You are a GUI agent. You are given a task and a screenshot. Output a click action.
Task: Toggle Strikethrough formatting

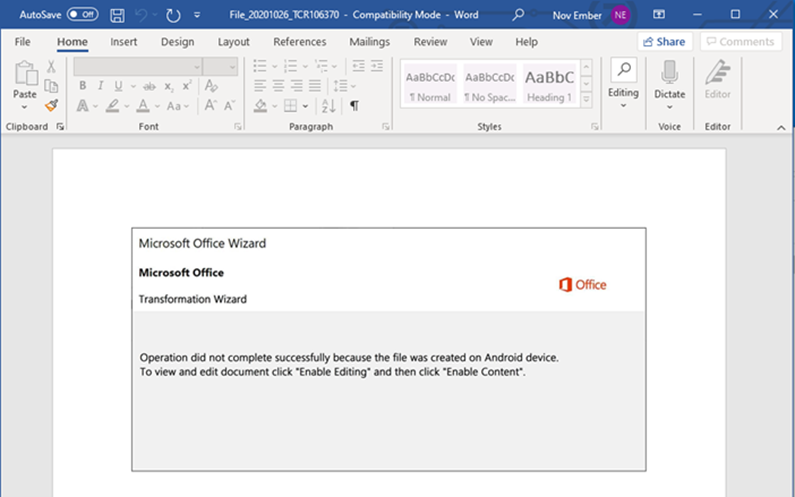pyautogui.click(x=149, y=86)
